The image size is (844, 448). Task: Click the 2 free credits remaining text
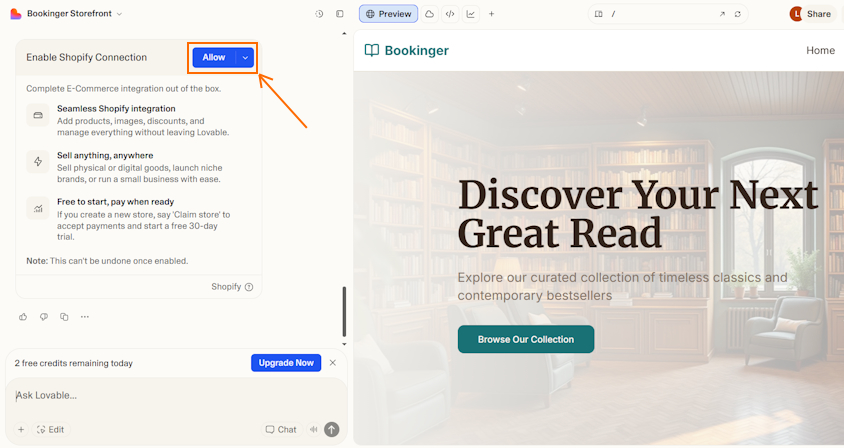(x=74, y=363)
